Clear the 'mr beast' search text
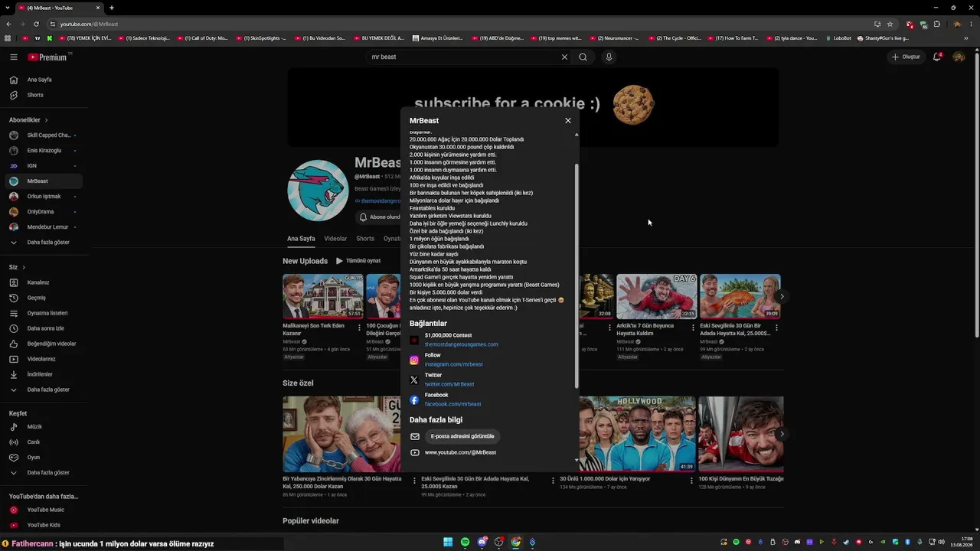This screenshot has width=980, height=551. pyautogui.click(x=564, y=57)
